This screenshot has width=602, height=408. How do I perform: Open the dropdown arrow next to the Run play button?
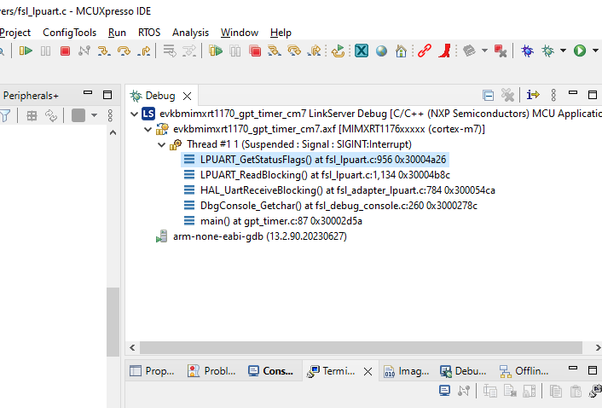click(595, 51)
